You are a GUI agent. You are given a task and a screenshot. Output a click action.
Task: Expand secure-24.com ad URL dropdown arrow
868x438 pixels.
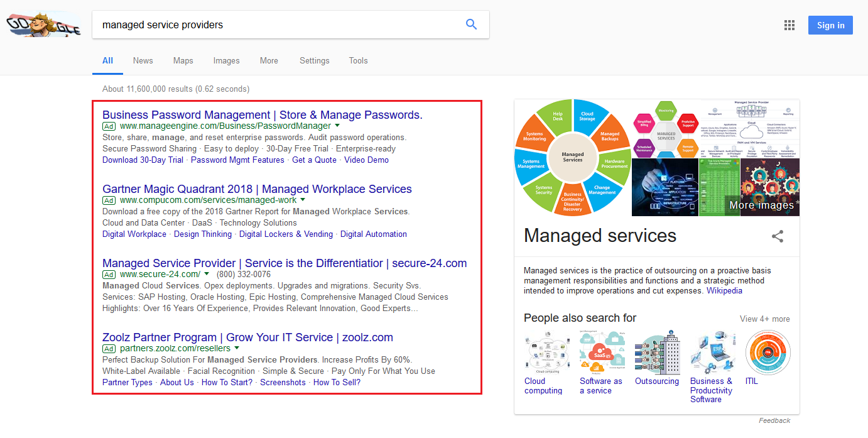(207, 274)
